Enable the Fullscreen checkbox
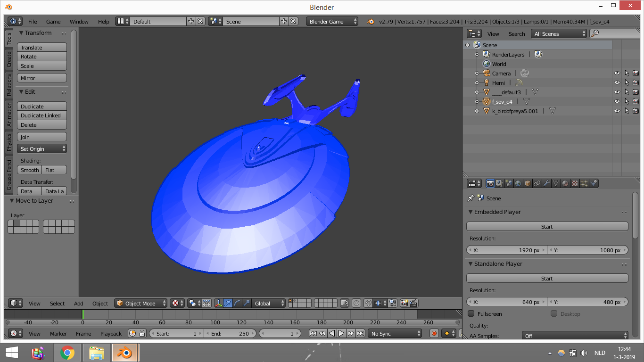The height and width of the screenshot is (362, 644). click(x=471, y=313)
